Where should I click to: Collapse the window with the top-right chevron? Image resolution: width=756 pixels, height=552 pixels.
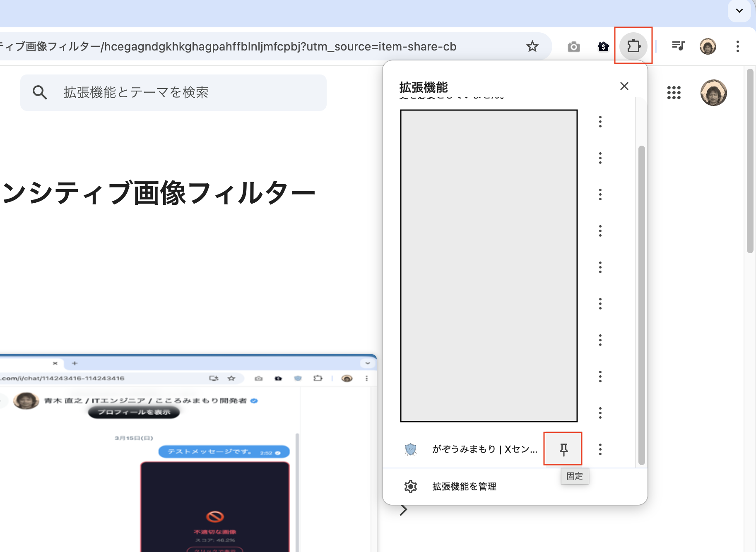click(x=739, y=11)
